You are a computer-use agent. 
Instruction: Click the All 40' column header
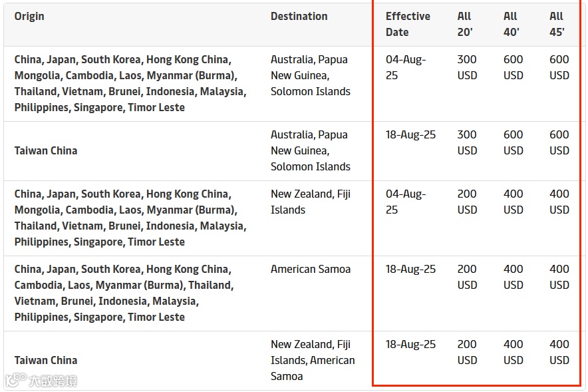click(x=511, y=25)
